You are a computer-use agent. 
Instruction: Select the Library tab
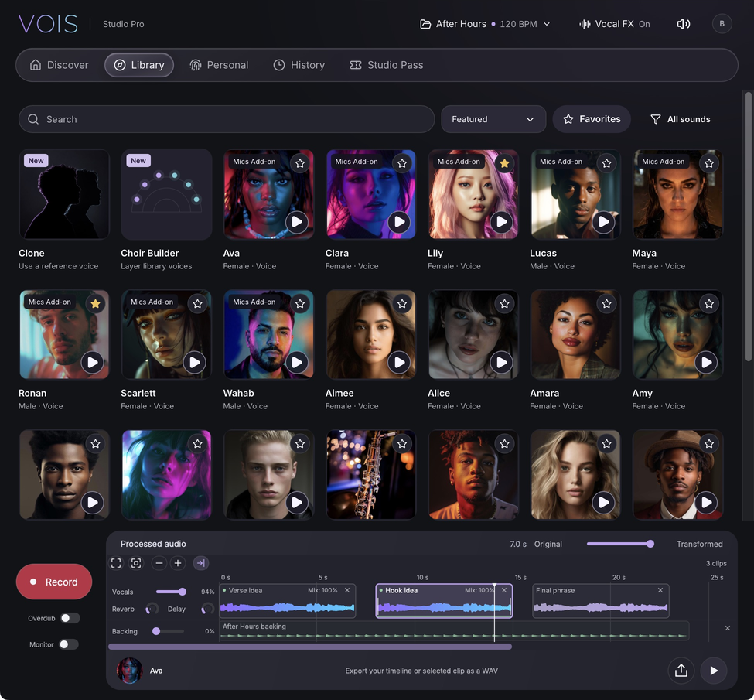pos(139,65)
